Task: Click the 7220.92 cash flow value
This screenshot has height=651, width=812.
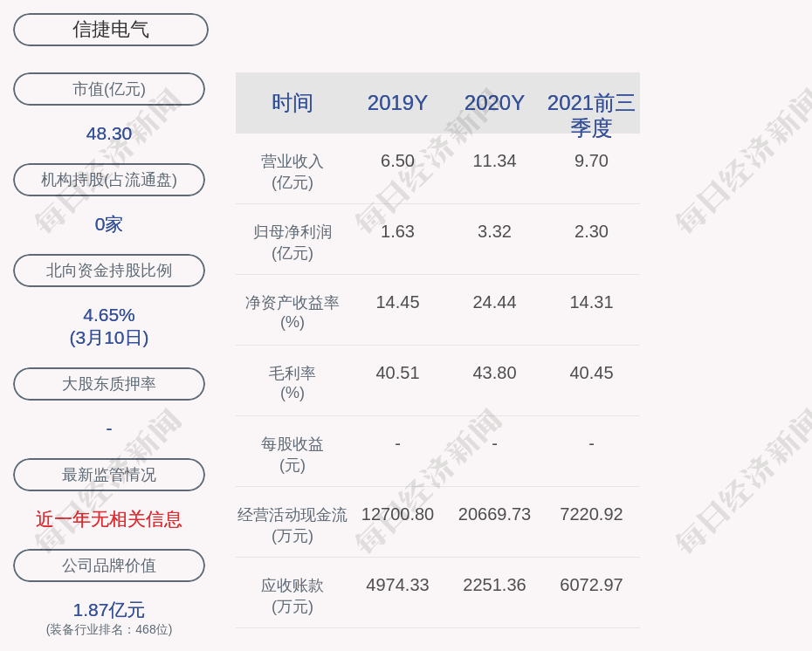Action: click(591, 514)
